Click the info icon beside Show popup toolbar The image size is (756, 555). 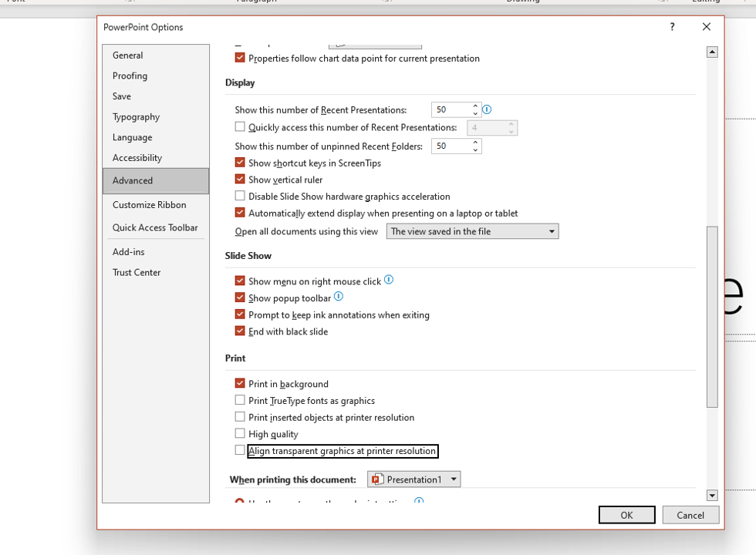[x=338, y=297]
